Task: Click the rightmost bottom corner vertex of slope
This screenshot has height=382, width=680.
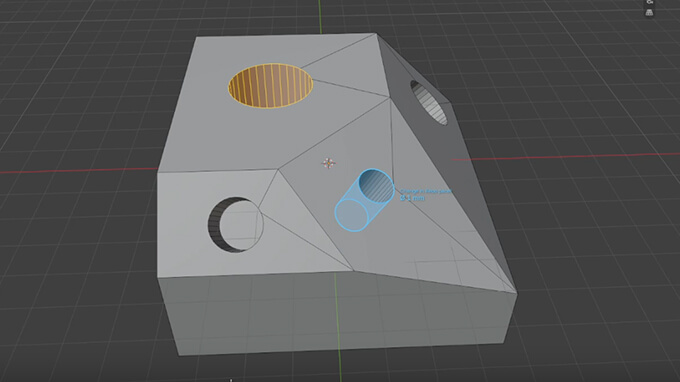Action: 517,294
